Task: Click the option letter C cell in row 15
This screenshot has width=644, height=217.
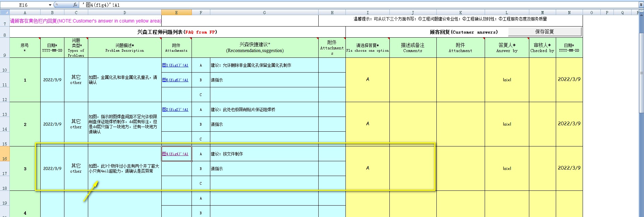Action: pyautogui.click(x=201, y=139)
